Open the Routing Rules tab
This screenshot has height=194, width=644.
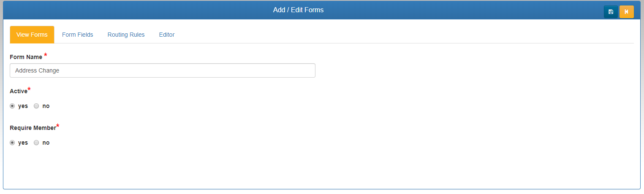coord(126,35)
